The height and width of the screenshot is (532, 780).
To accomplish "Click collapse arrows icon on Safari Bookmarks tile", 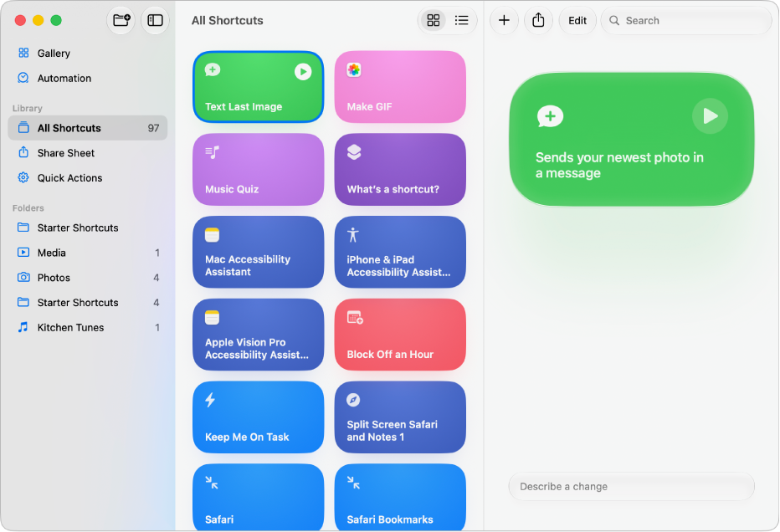I will tap(354, 483).
